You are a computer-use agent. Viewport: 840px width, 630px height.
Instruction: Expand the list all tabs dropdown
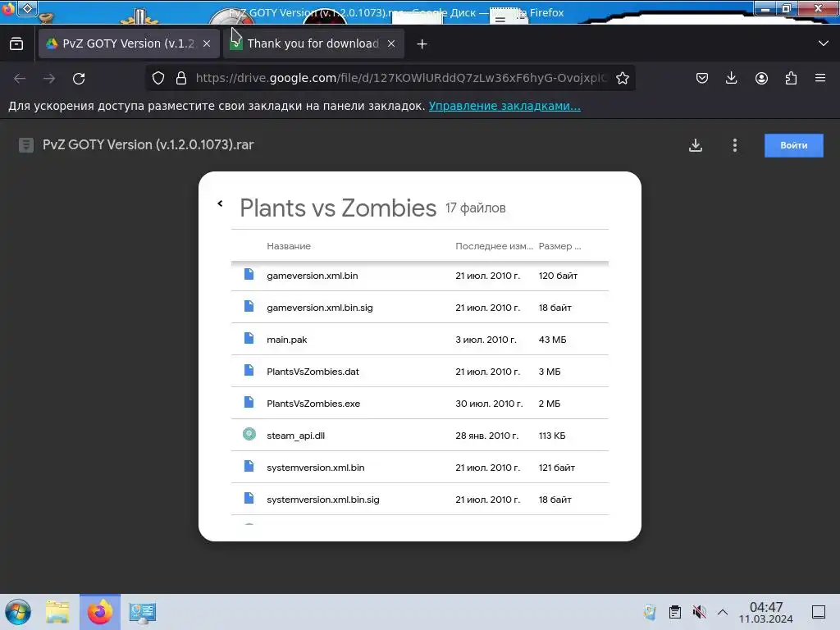point(824,43)
